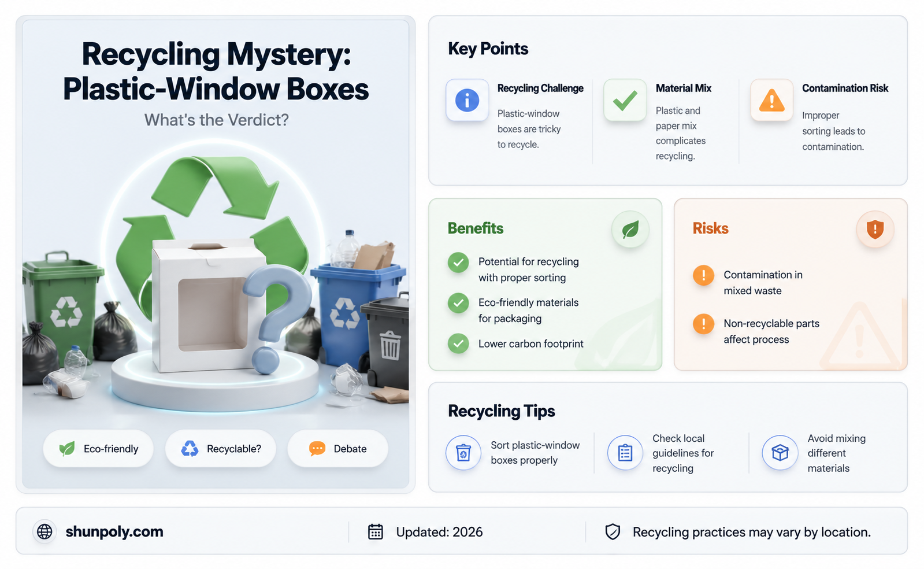Viewport: 924px width, 569px height.
Task: Click the Updated: 2026 text
Action: pos(439,532)
